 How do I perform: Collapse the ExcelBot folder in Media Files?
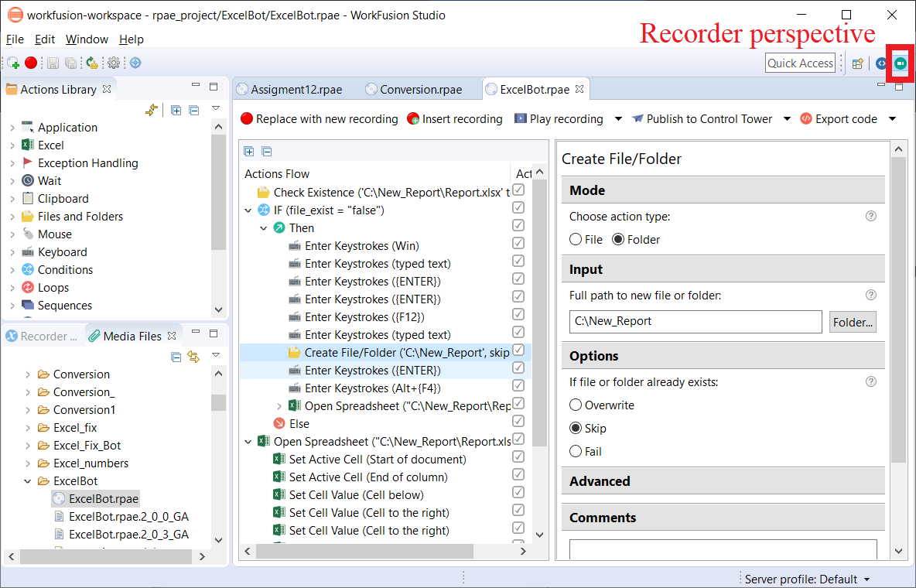27,481
